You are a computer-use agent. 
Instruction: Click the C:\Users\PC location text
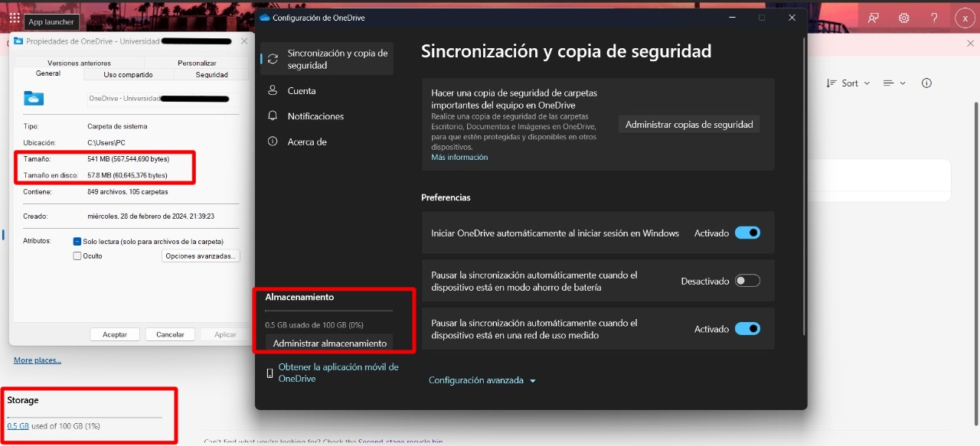[x=108, y=143]
